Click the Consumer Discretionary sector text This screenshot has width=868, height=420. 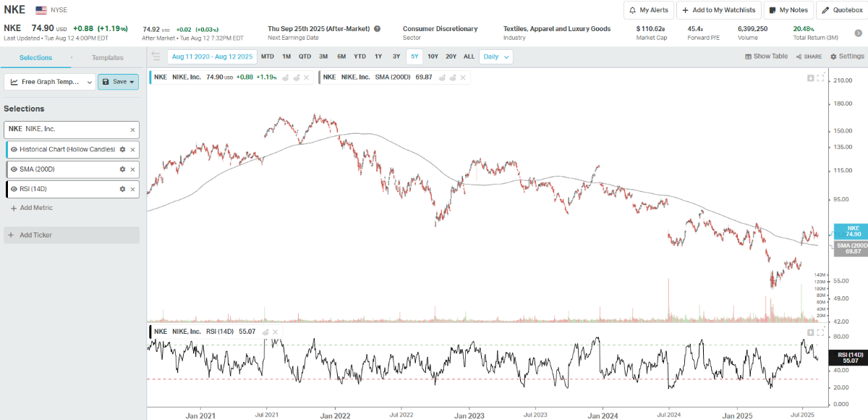pyautogui.click(x=440, y=29)
